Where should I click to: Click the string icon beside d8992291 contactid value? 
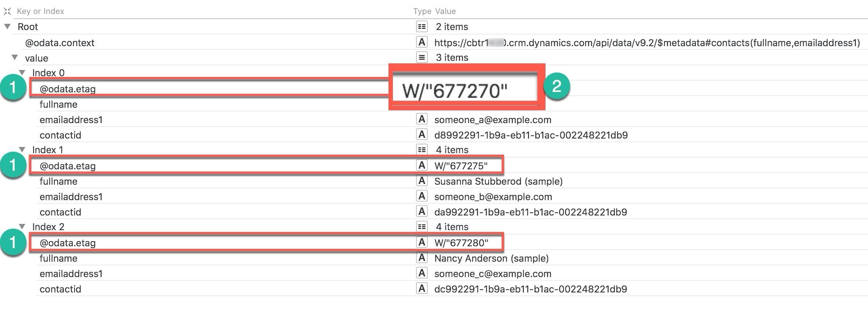(x=422, y=135)
